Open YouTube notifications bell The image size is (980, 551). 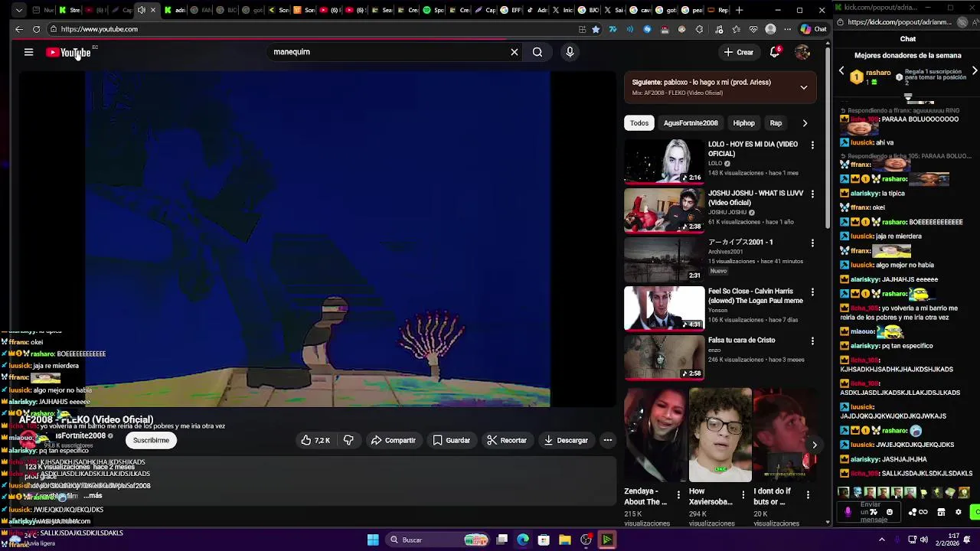pos(775,52)
